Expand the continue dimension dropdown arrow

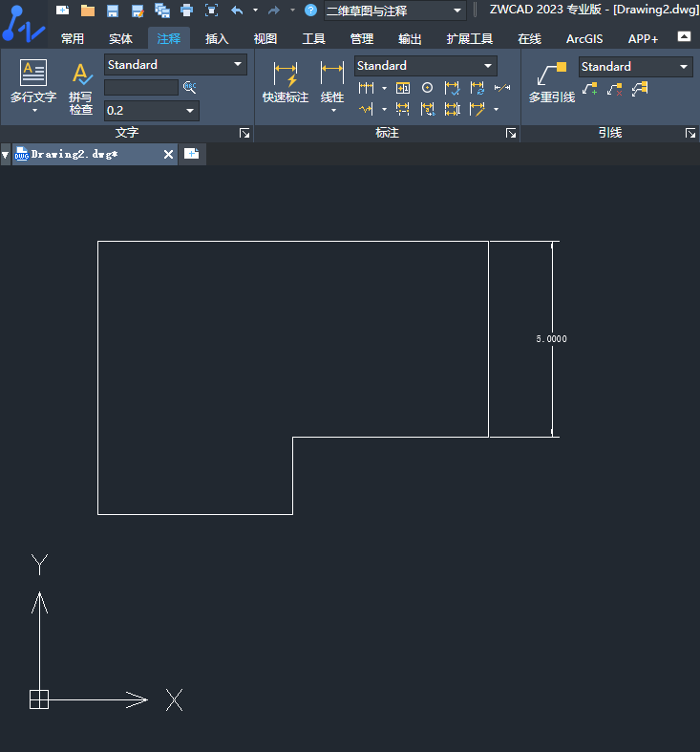[384, 88]
